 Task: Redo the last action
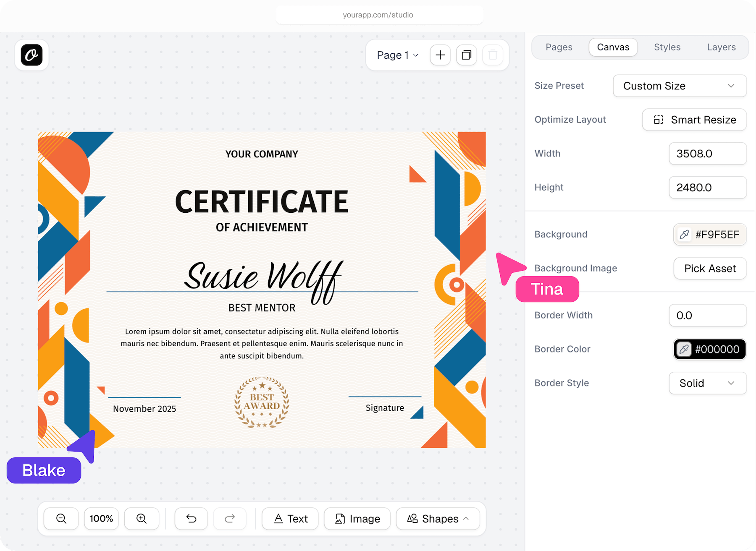click(230, 519)
